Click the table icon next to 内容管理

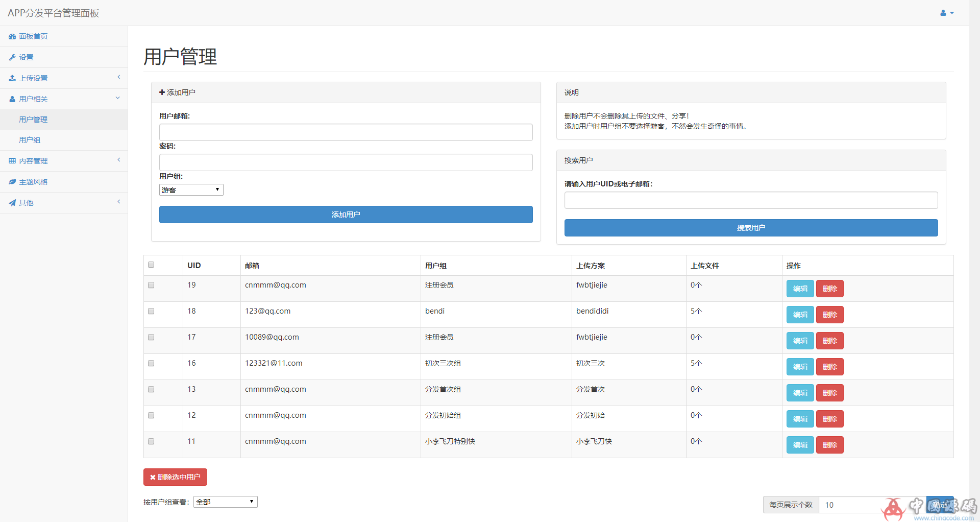pos(12,160)
